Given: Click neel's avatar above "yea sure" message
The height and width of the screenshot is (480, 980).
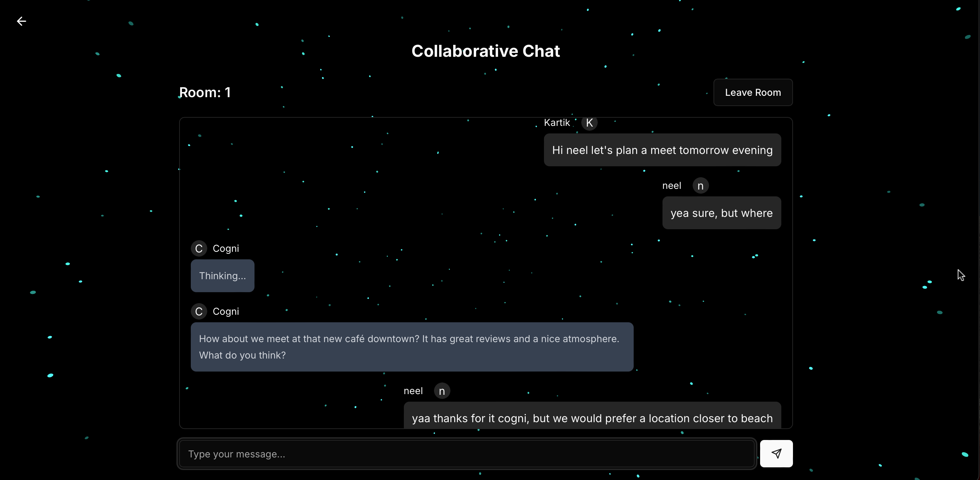Looking at the screenshot, I should click(700, 186).
